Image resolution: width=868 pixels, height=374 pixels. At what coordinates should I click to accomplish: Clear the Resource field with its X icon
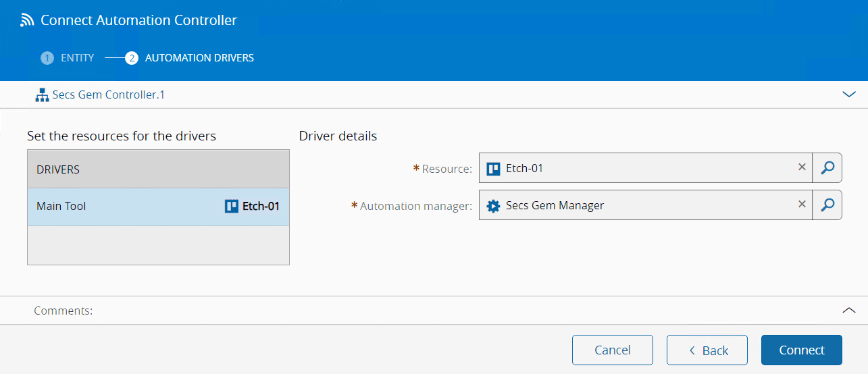tap(802, 167)
